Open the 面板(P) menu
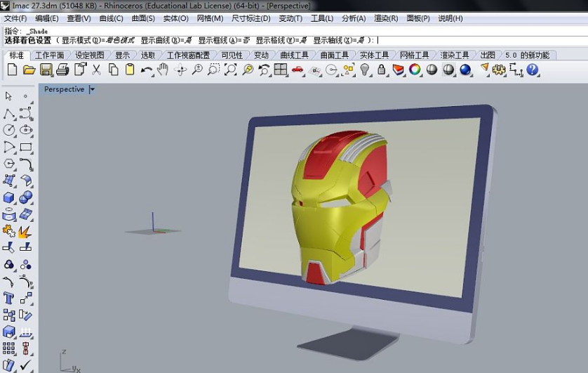Screen dimensions: 588x373 [x=418, y=18]
